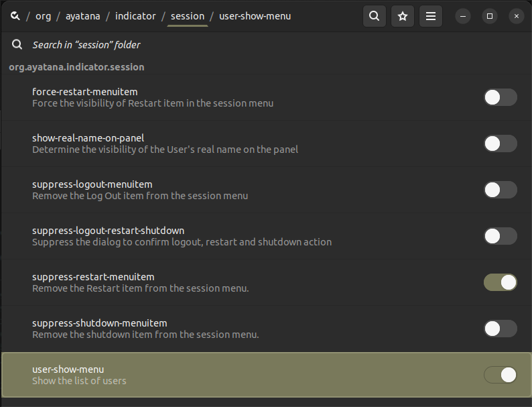Go to the "org" path segment
Viewport: 532px width, 407px height.
(x=43, y=15)
